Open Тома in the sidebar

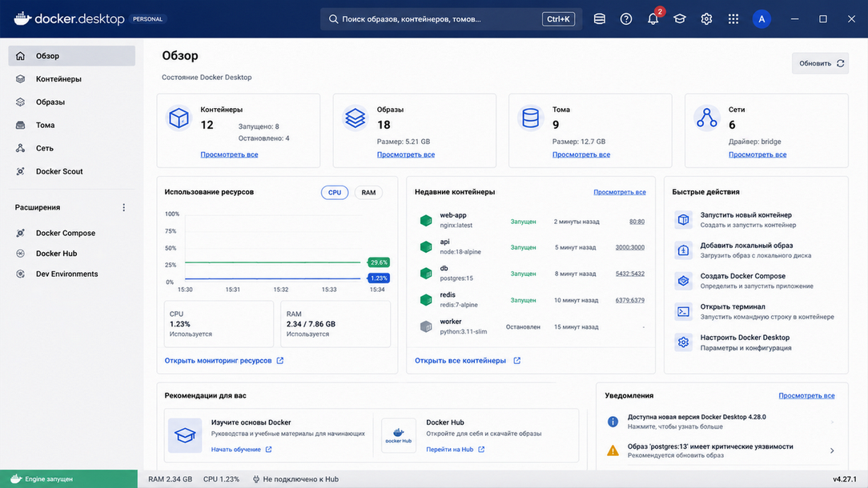[x=71, y=125]
